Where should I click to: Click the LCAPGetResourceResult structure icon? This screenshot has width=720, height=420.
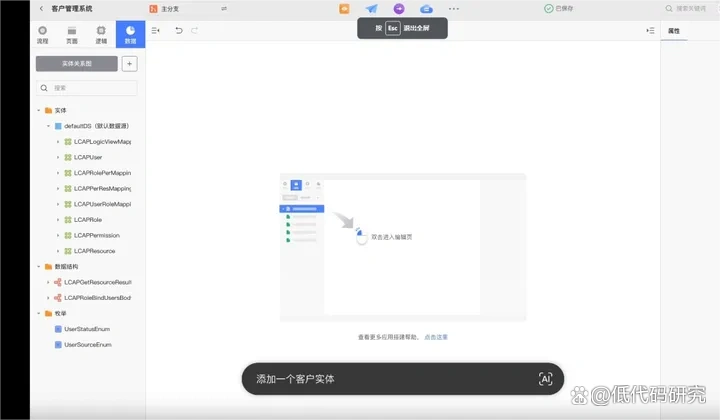click(x=58, y=282)
